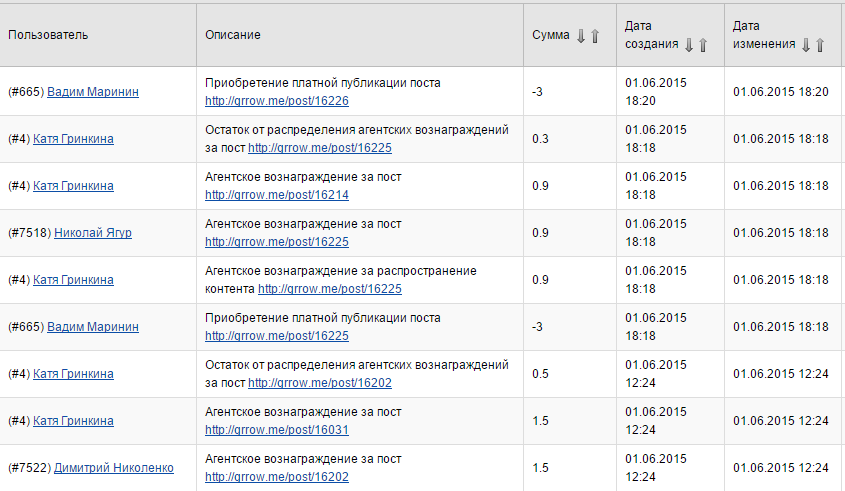Open user link Димитрий Николенко
Screen dimensions: 845x491
(x=113, y=468)
